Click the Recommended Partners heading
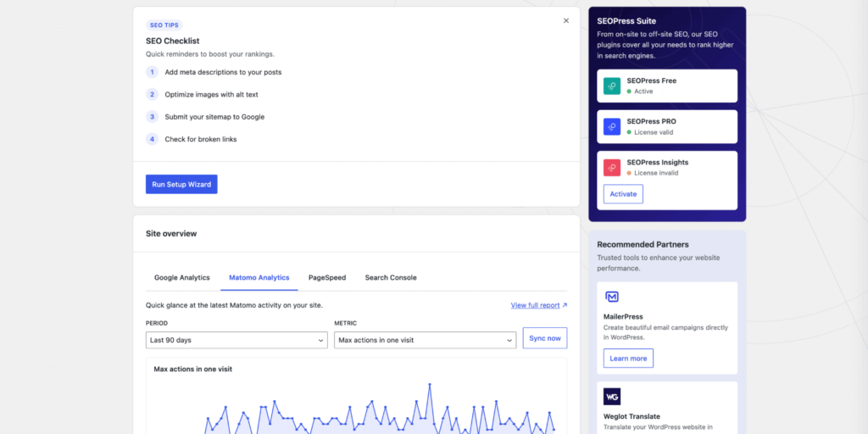The height and width of the screenshot is (434, 868). click(643, 244)
